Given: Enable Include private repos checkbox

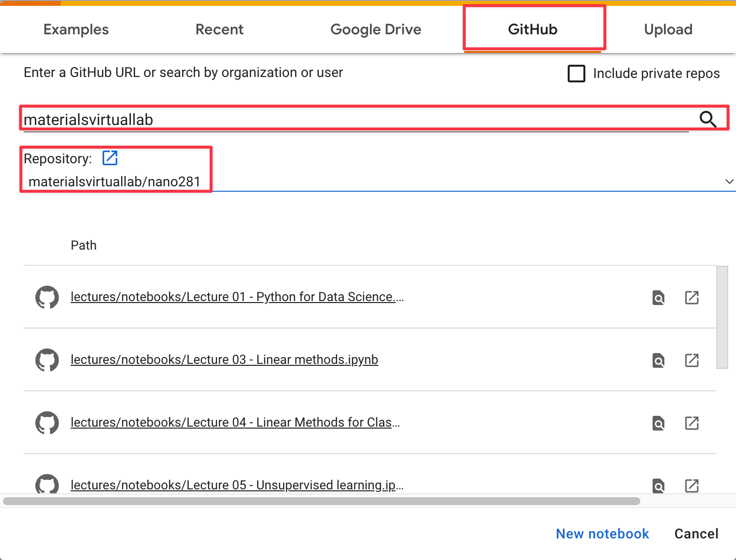Looking at the screenshot, I should [x=577, y=74].
